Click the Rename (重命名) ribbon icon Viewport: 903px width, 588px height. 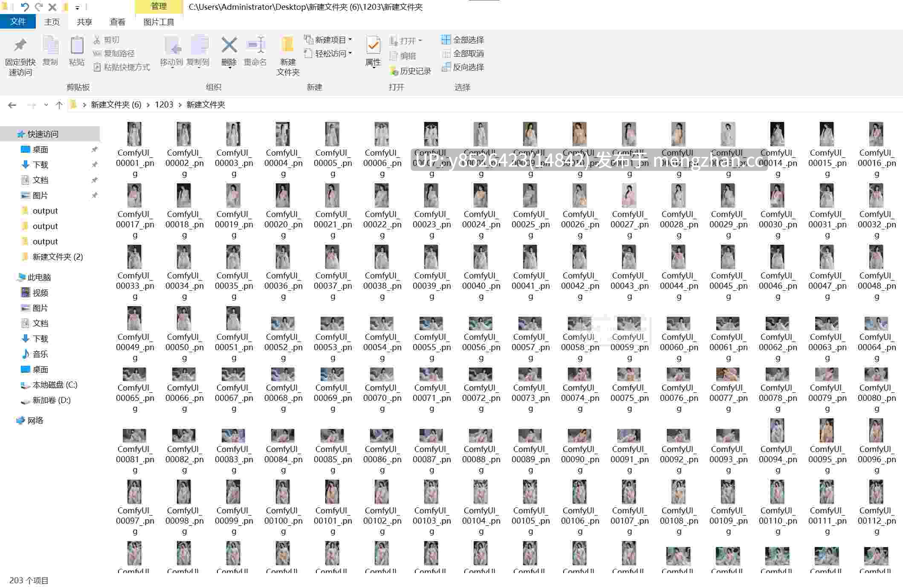(256, 45)
